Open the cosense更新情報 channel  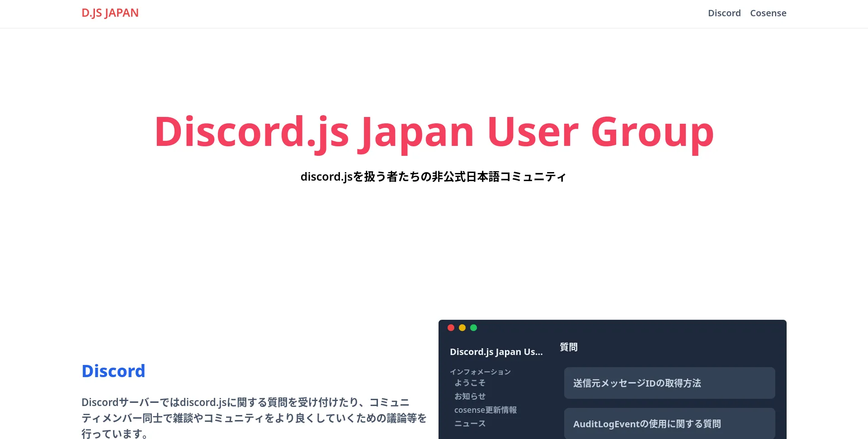click(485, 410)
